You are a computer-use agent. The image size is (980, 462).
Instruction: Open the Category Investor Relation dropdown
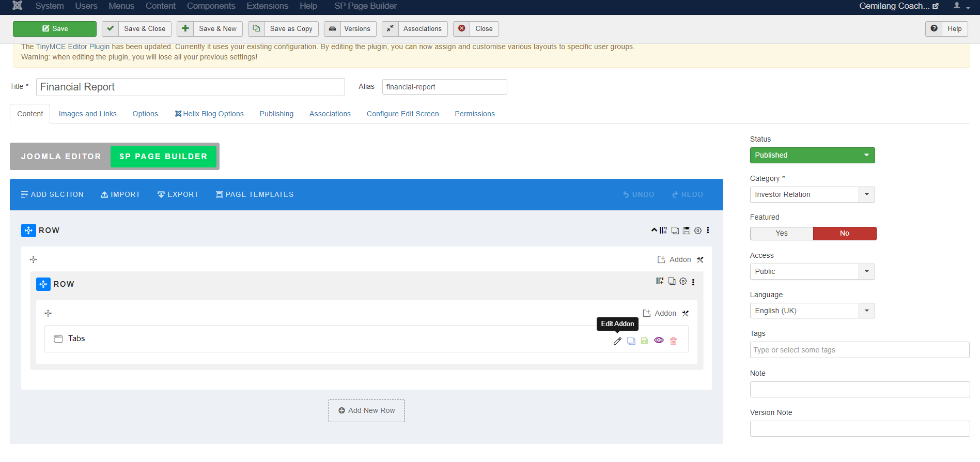pyautogui.click(x=812, y=194)
